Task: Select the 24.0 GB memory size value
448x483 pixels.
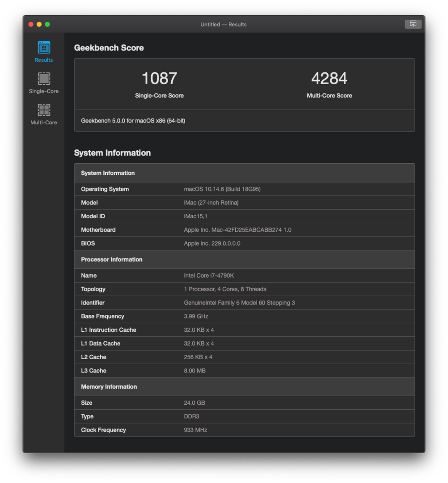Action: pos(194,402)
